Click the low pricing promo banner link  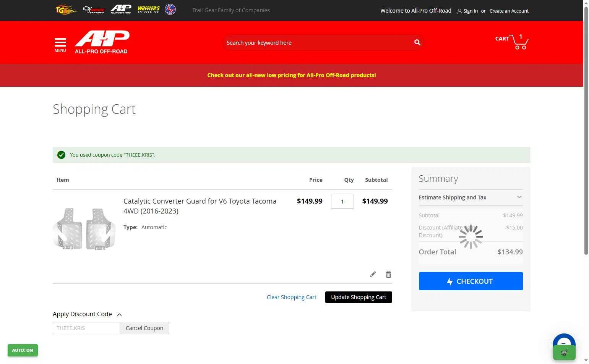click(x=292, y=75)
